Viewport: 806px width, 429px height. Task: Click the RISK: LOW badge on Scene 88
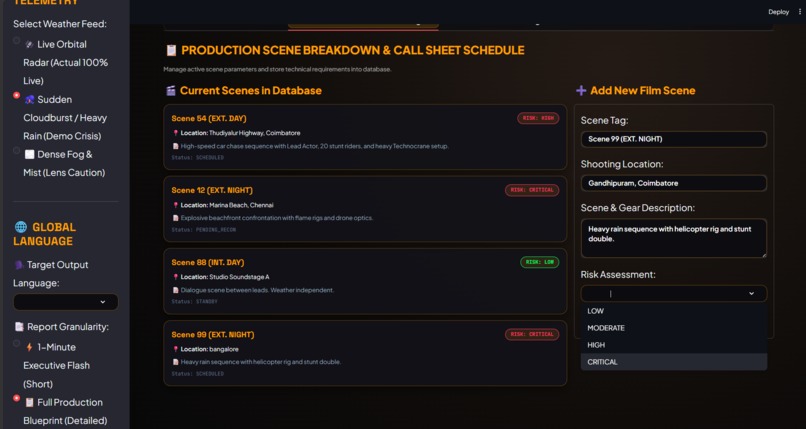pos(540,262)
